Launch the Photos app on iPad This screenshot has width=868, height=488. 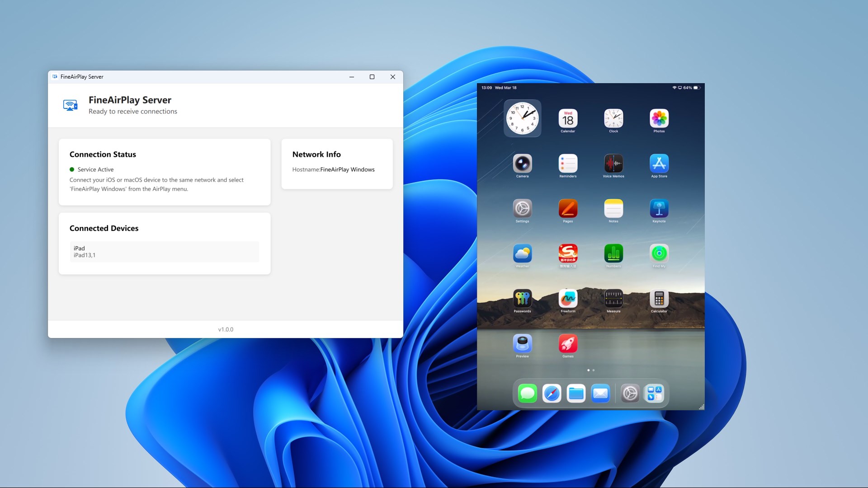[x=659, y=119]
